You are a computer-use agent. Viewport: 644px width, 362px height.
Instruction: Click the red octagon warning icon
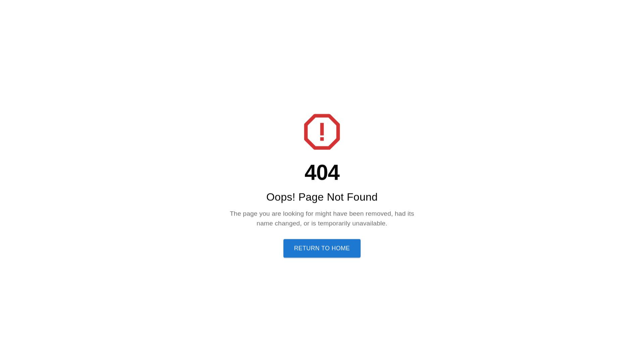tap(322, 132)
